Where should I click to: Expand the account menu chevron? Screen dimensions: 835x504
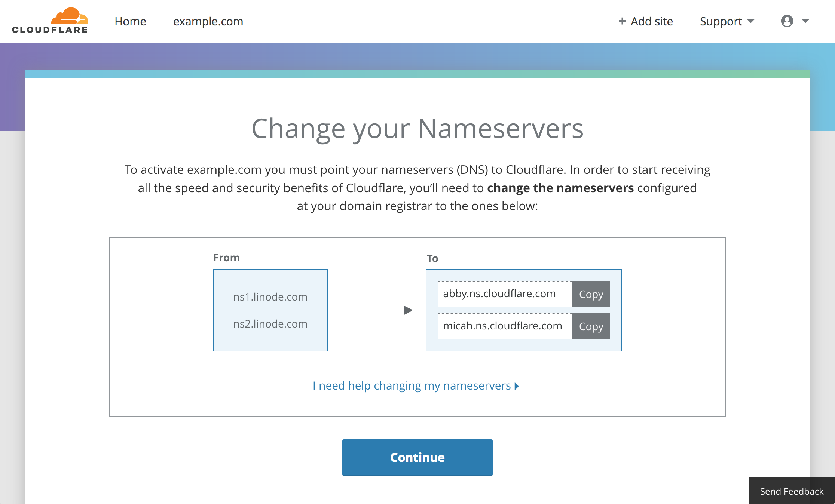tap(805, 21)
